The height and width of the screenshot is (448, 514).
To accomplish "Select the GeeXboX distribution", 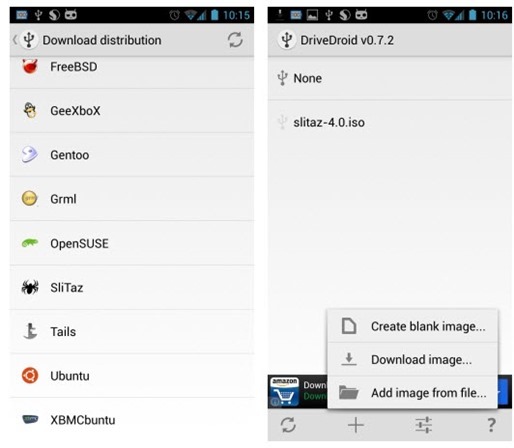I will point(132,111).
